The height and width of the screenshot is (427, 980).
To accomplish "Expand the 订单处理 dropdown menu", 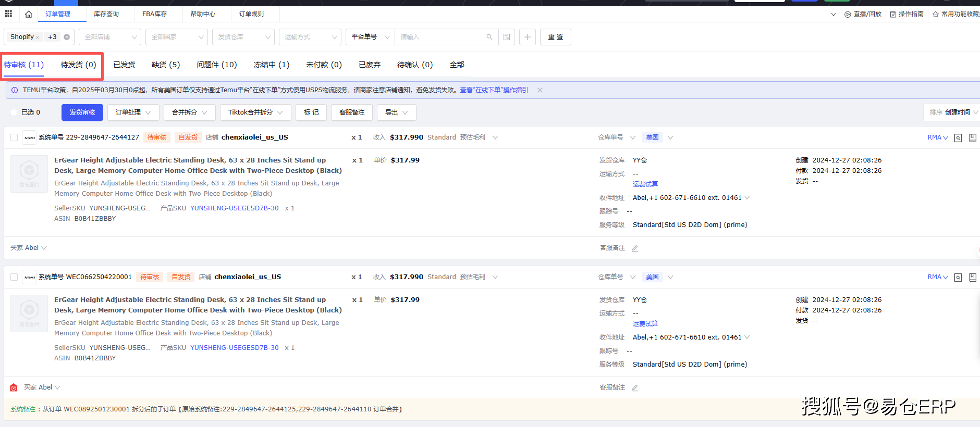I will point(133,112).
